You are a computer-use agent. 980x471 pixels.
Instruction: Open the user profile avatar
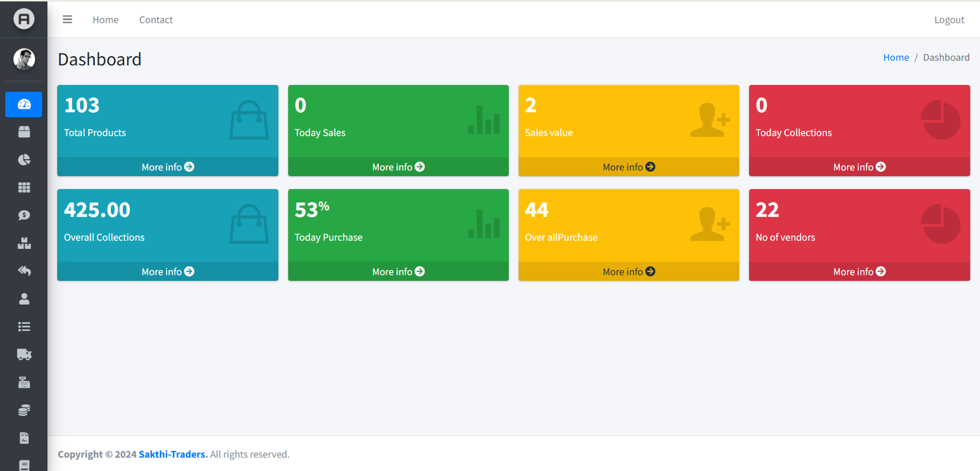point(24,59)
